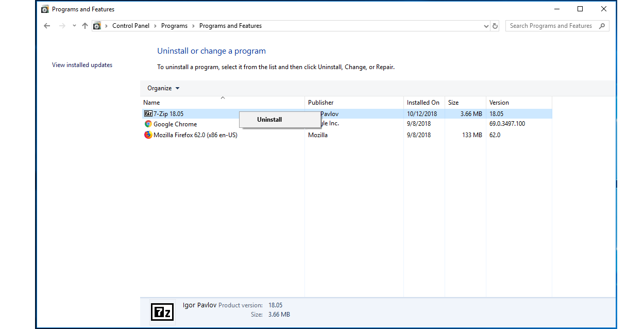Viewport: 644px width, 329px height.
Task: Choose Uninstall from the context menu
Action: tap(269, 119)
